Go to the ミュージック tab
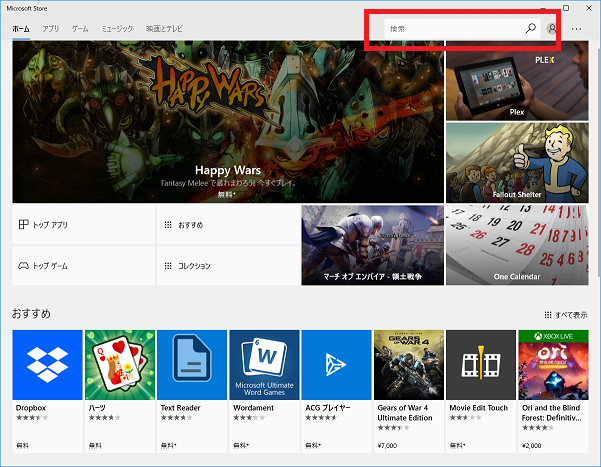Viewport: 601px width, 467px height. (117, 29)
